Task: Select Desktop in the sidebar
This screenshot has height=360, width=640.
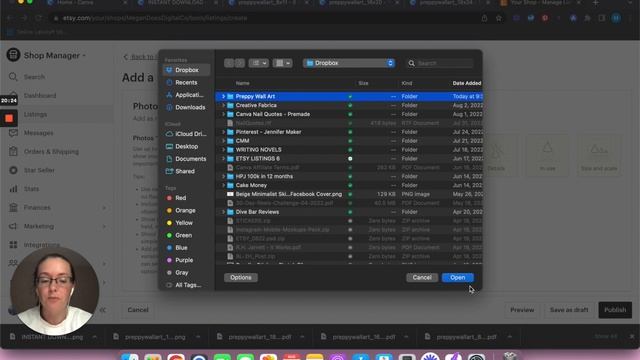Action: (x=187, y=147)
